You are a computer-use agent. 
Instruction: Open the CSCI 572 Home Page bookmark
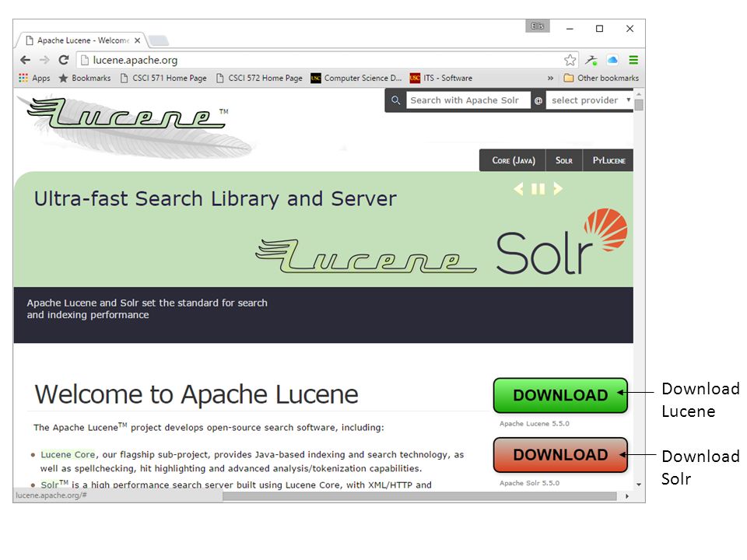[x=259, y=78]
